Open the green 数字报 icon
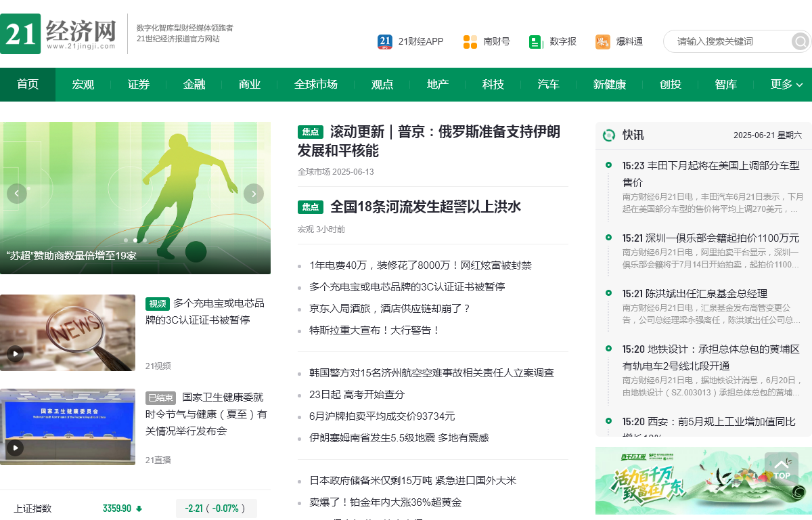Viewport: 812px width, 520px height. 535,41
